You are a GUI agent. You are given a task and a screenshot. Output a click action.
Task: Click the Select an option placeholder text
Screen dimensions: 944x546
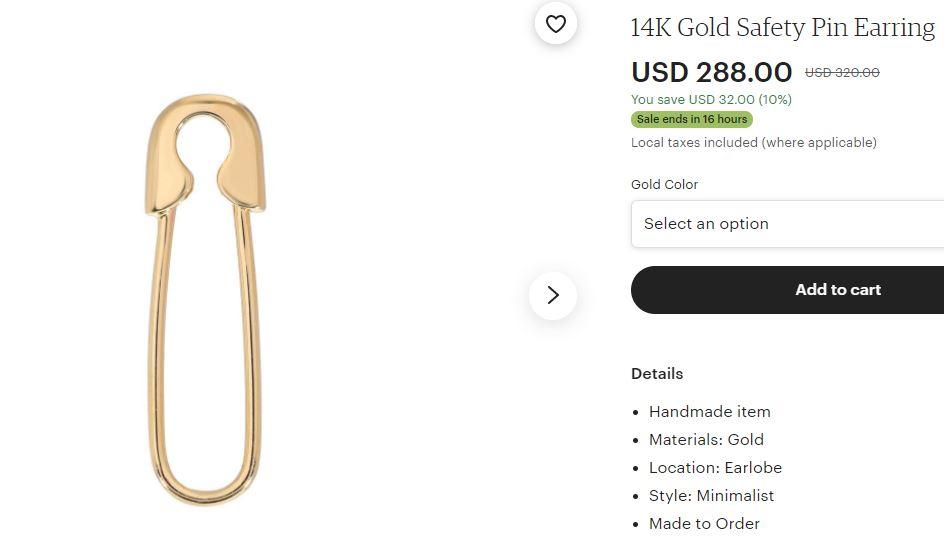(x=706, y=224)
